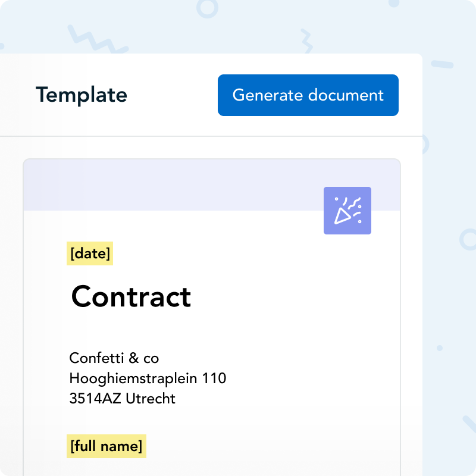476x476 pixels.
Task: Click the Hooghiemstraplein 110 address line
Action: pos(148,378)
